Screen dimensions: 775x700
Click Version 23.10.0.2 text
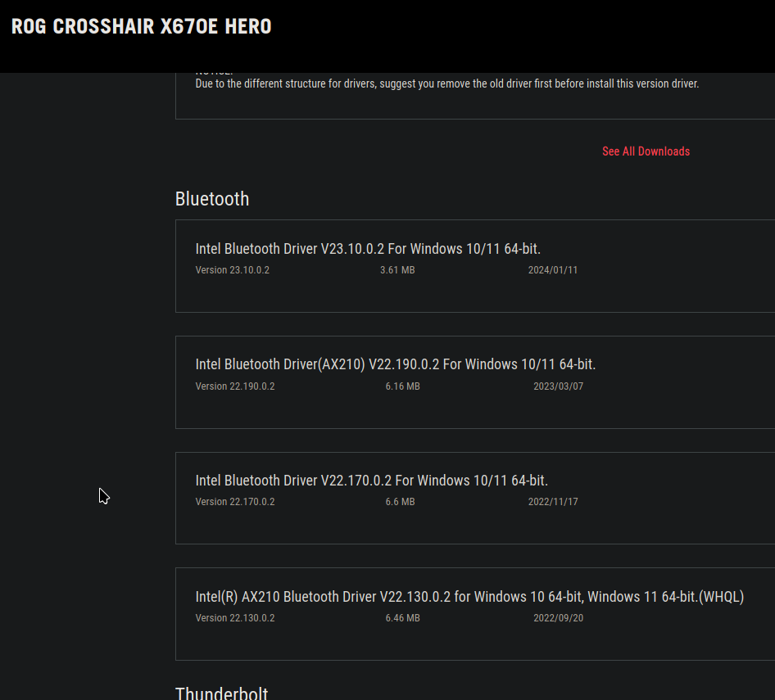pos(233,270)
